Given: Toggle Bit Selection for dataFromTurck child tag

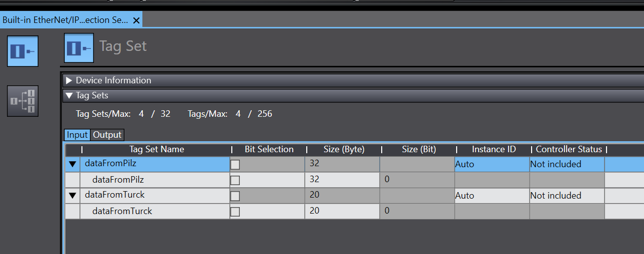Looking at the screenshot, I should (235, 212).
